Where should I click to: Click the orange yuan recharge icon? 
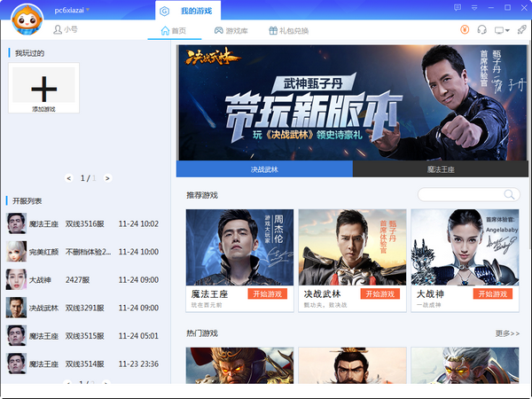click(465, 30)
